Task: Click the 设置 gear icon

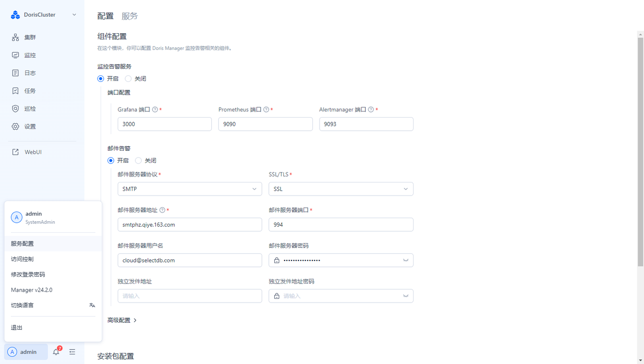Action: 16,126
